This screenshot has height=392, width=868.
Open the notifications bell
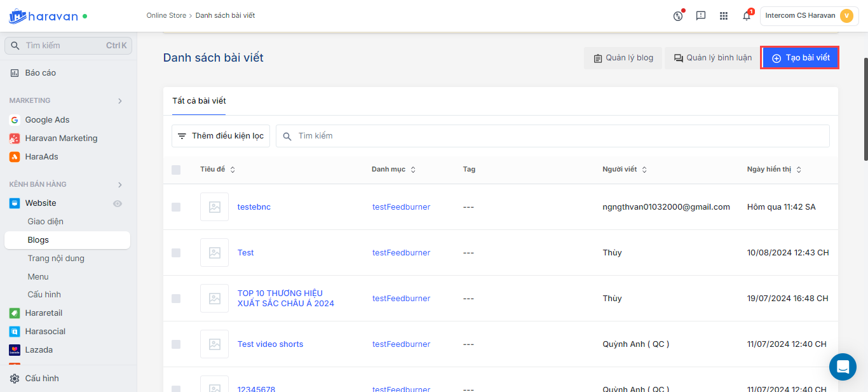click(x=747, y=16)
